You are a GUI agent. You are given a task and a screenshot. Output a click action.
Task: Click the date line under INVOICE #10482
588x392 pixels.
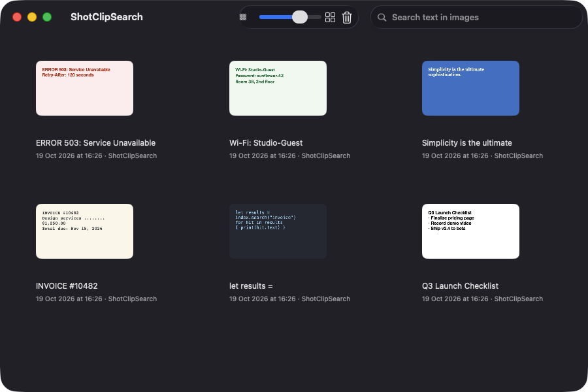pos(97,299)
